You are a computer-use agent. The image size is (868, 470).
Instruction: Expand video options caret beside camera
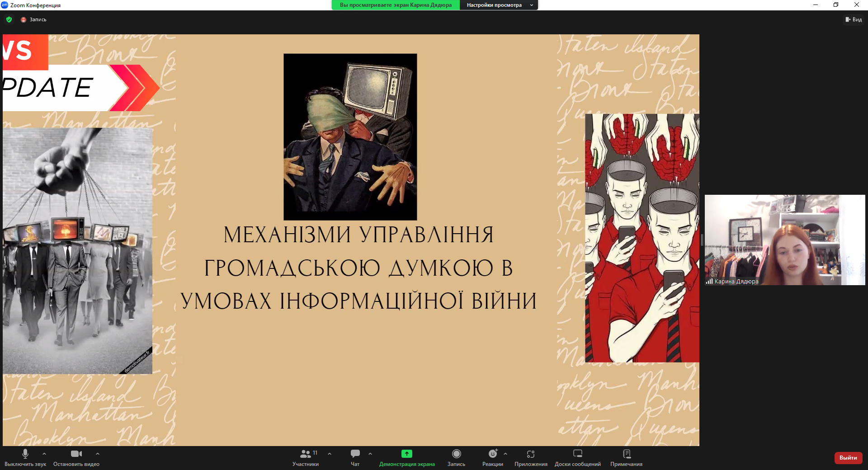pos(98,454)
